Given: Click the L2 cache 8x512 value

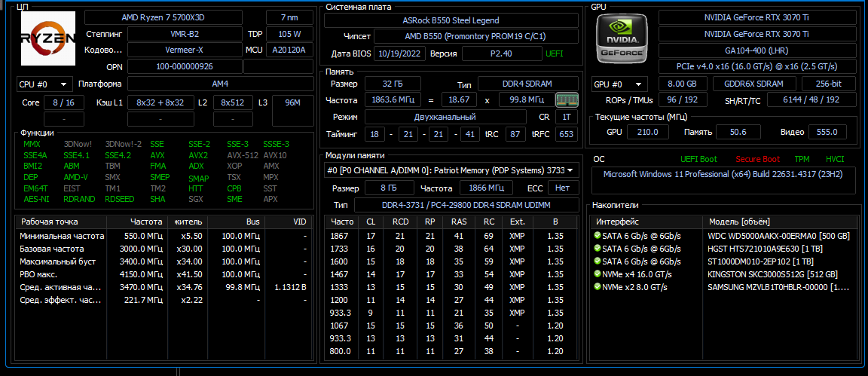Looking at the screenshot, I should tap(233, 102).
